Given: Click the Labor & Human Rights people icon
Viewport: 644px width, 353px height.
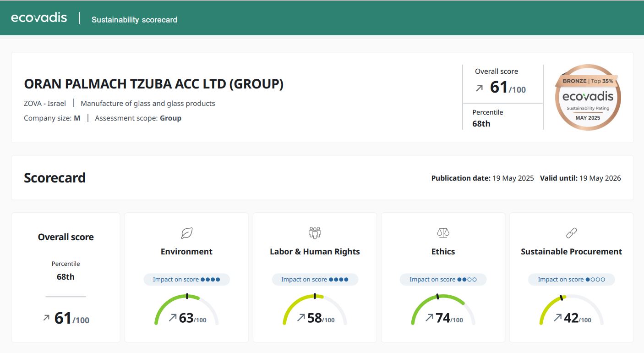Looking at the screenshot, I should click(315, 233).
